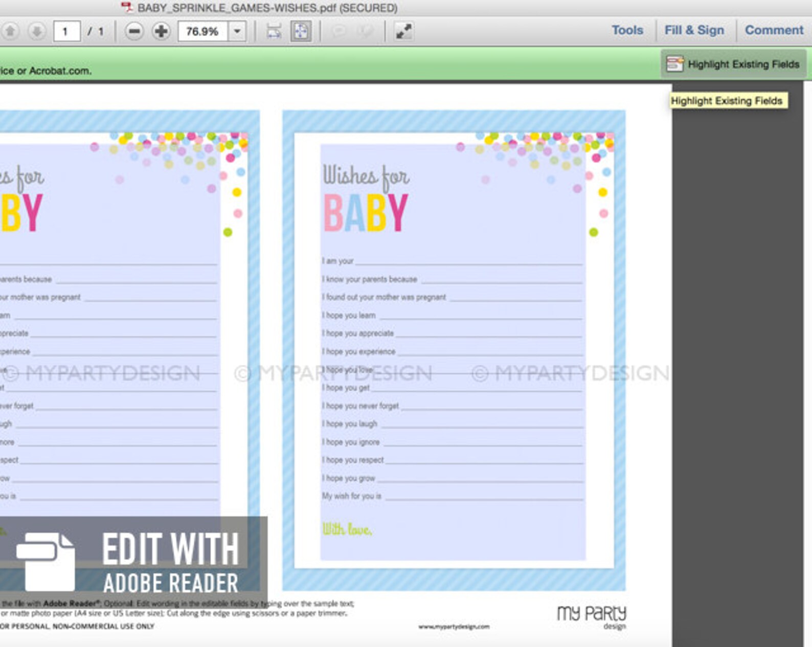Go to the previous page arrow
This screenshot has height=647, width=812.
tap(10, 31)
